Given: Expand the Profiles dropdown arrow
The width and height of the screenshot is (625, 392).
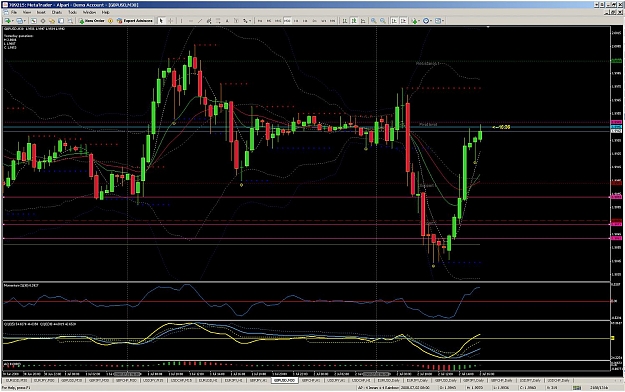Looking at the screenshot, I should pyautogui.click(x=25, y=21).
